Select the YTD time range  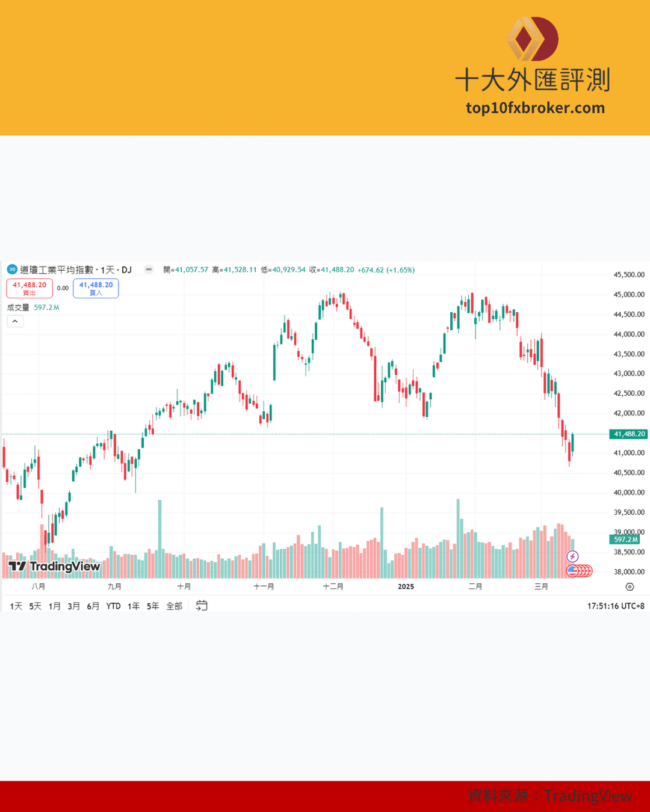113,606
